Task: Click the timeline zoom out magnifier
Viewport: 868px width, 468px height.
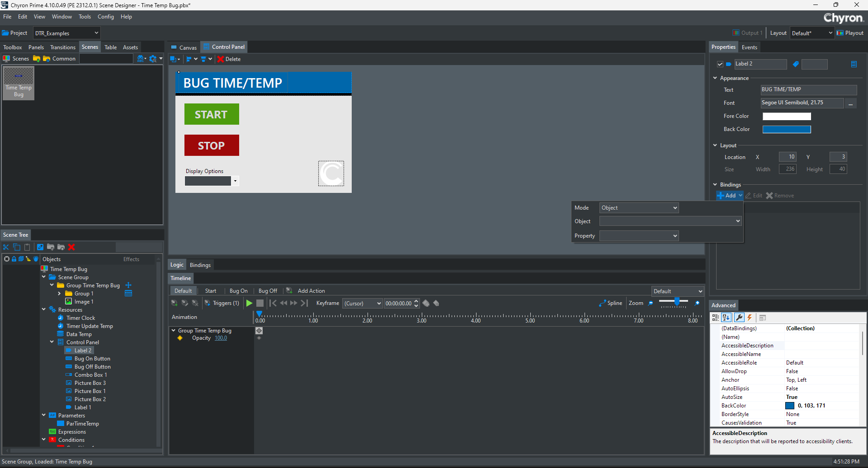Action: point(651,303)
